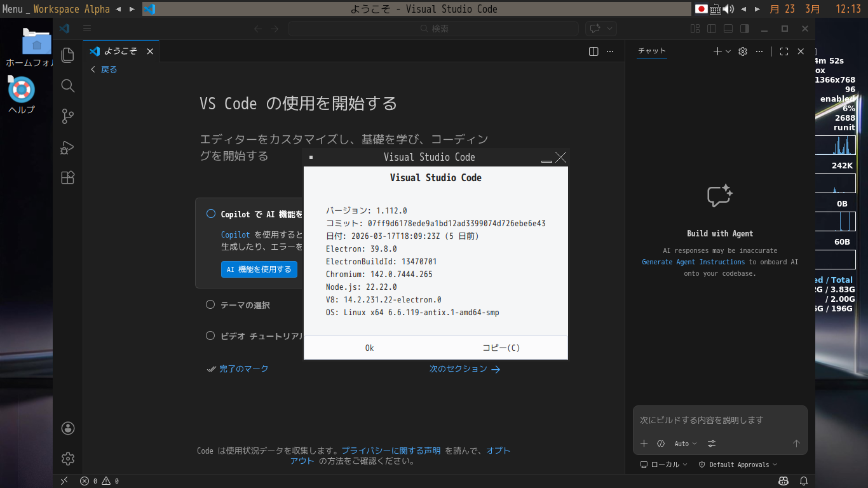The height and width of the screenshot is (488, 868).
Task: Click the split editor right icon
Action: [x=593, y=51]
